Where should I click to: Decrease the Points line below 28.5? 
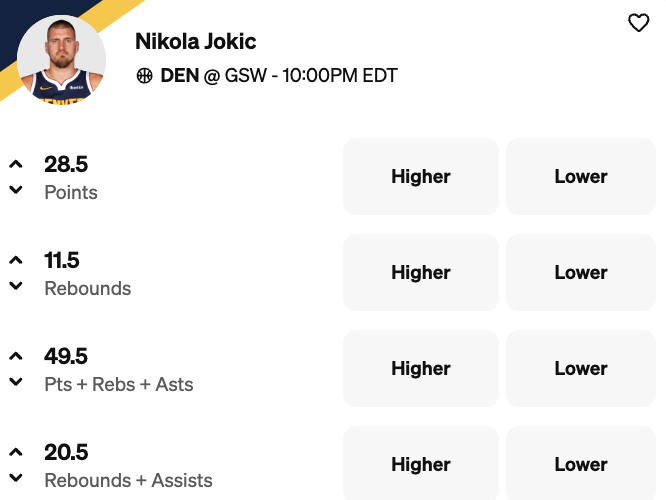click(16, 189)
